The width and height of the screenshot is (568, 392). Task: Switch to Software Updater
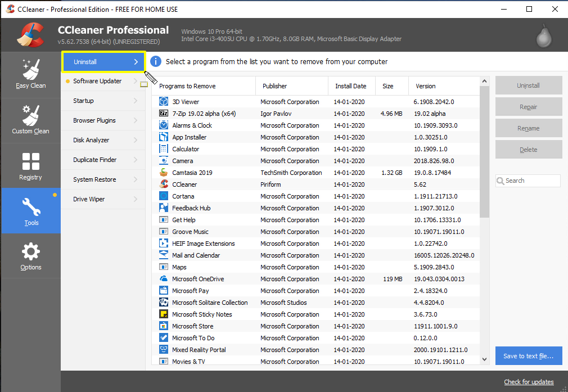click(101, 81)
